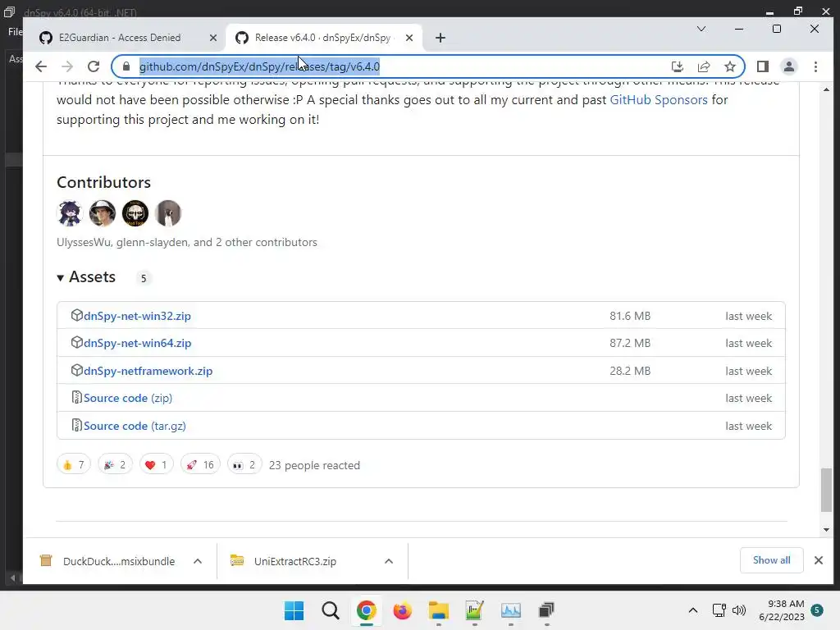Screen dimensions: 840x630
Task: Expand options for UniExtractRC3.zip download
Action: [389, 561]
